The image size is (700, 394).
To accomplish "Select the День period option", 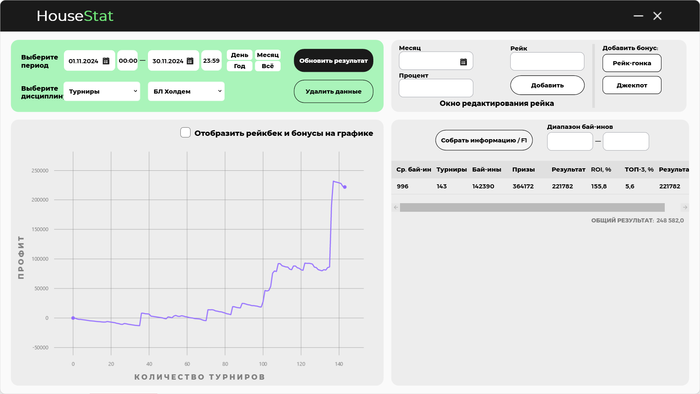I will click(240, 55).
